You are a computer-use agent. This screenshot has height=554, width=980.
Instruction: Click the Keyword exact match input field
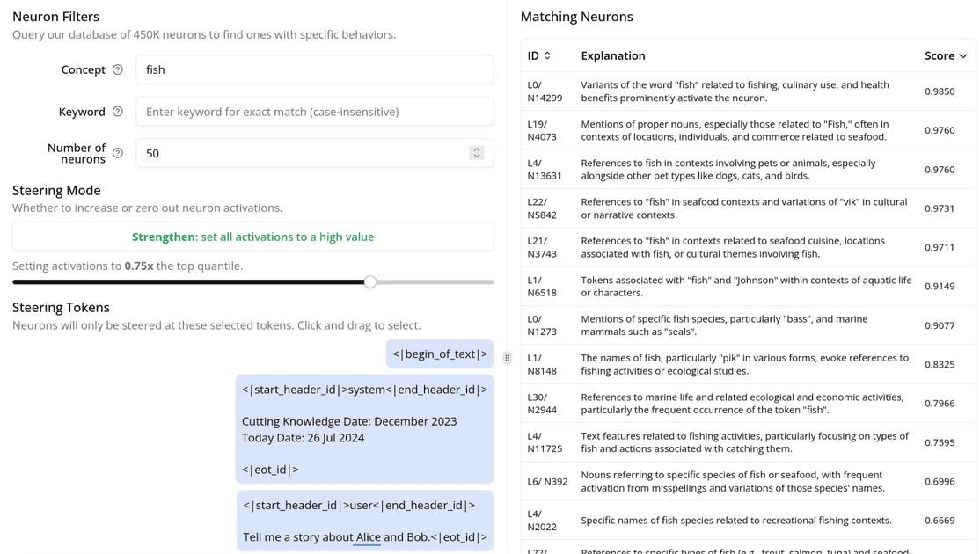click(x=315, y=111)
